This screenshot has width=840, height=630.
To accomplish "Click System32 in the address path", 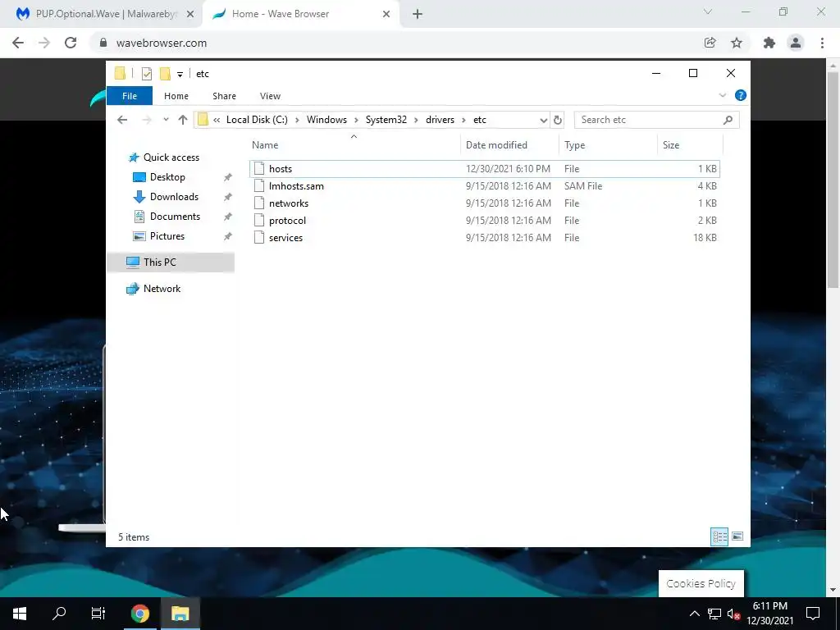I will 386,120.
